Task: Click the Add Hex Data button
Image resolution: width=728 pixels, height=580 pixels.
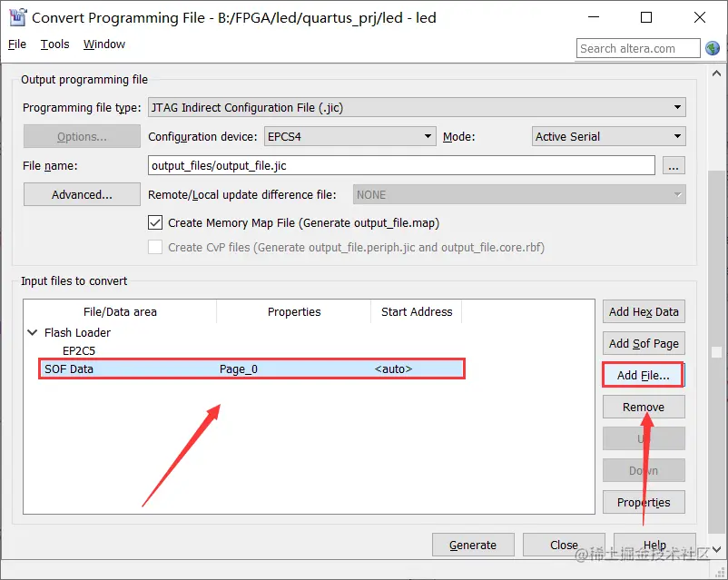Action: click(644, 311)
